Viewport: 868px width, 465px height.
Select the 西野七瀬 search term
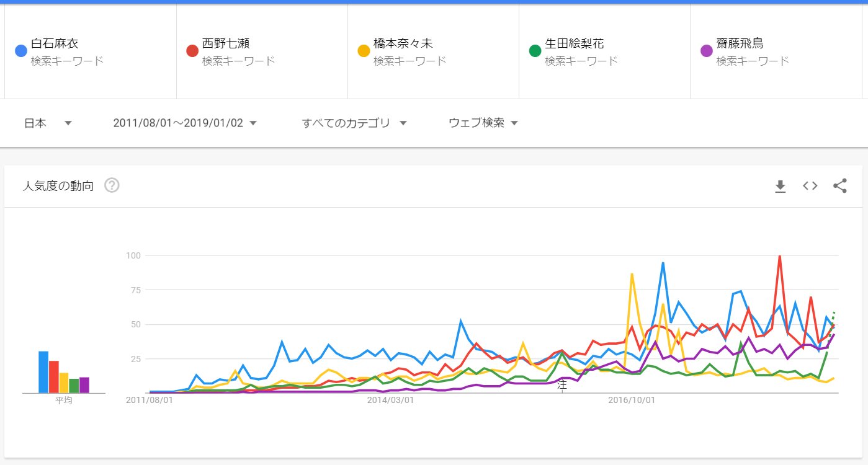coord(226,44)
